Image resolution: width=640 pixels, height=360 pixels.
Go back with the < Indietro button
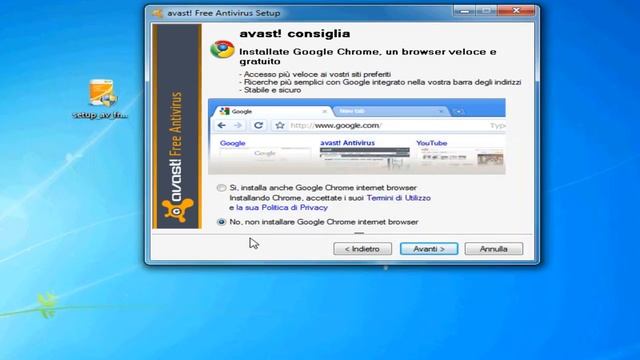pos(362,249)
